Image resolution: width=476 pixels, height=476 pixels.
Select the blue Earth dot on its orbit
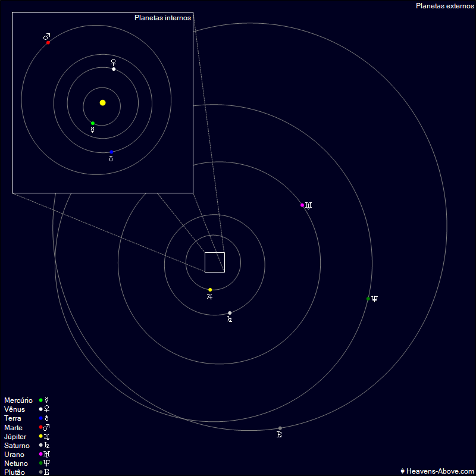(x=111, y=152)
